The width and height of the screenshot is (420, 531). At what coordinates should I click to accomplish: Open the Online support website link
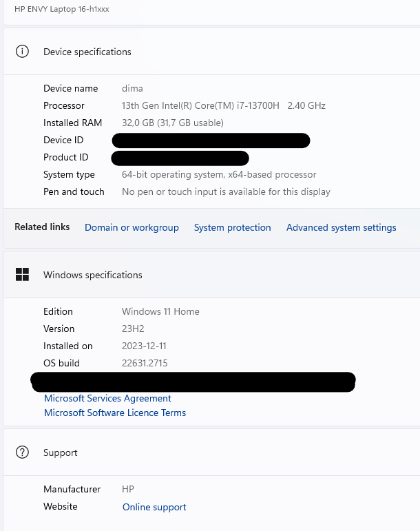pyautogui.click(x=154, y=507)
